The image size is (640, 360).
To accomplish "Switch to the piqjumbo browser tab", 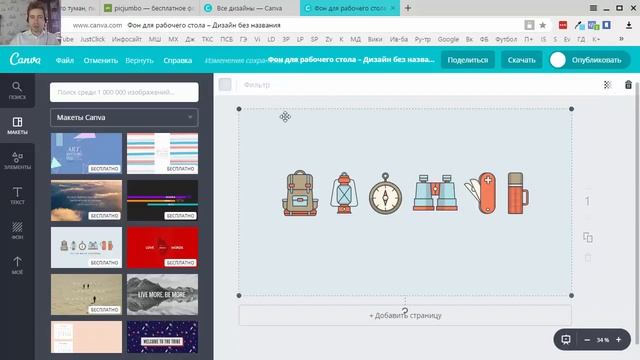I will click(x=149, y=8).
